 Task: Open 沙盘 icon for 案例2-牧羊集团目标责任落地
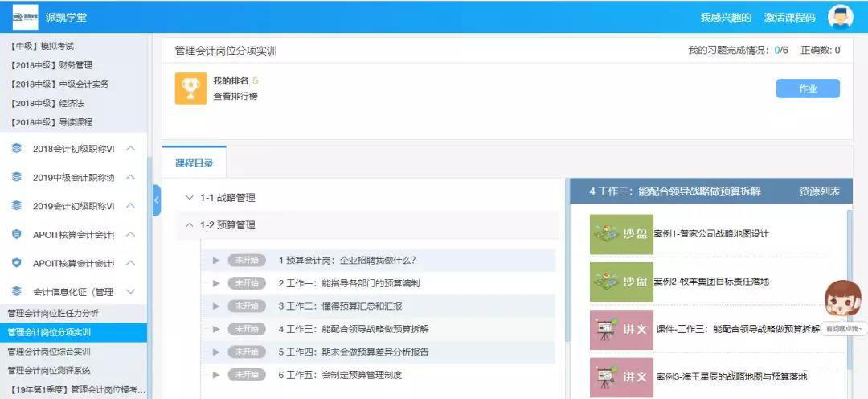[x=621, y=282]
